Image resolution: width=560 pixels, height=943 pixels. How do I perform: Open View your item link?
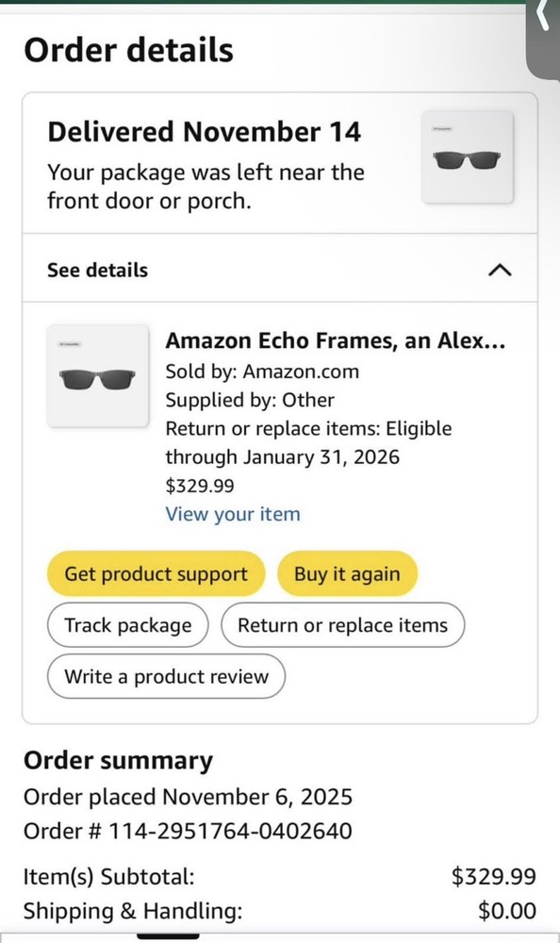[x=233, y=514]
